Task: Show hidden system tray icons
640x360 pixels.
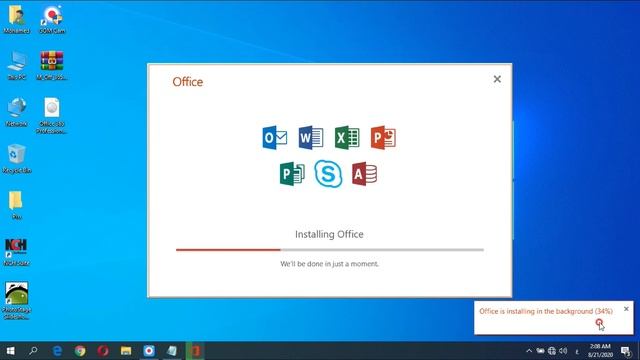Action: pos(529,351)
